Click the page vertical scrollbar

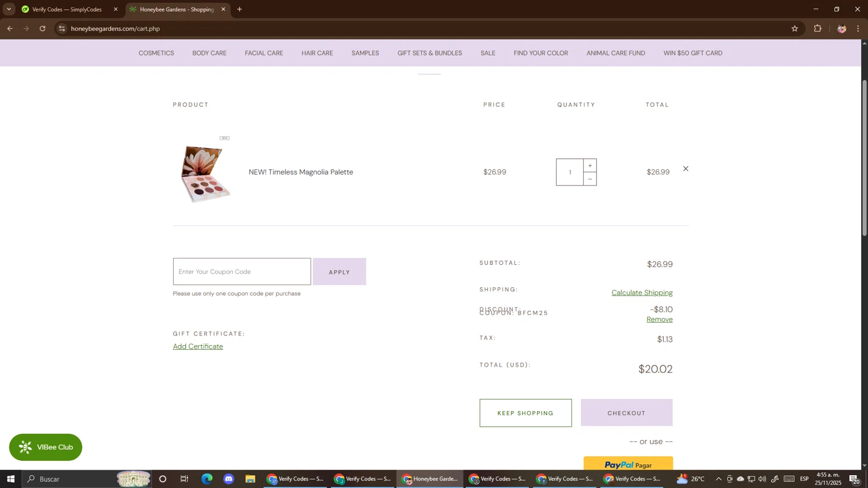coord(865,158)
